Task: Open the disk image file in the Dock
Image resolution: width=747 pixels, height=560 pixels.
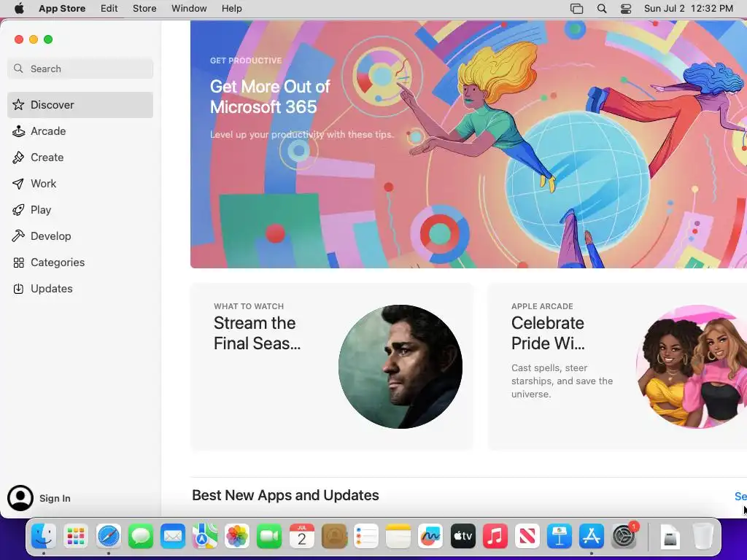Action: pos(670,537)
